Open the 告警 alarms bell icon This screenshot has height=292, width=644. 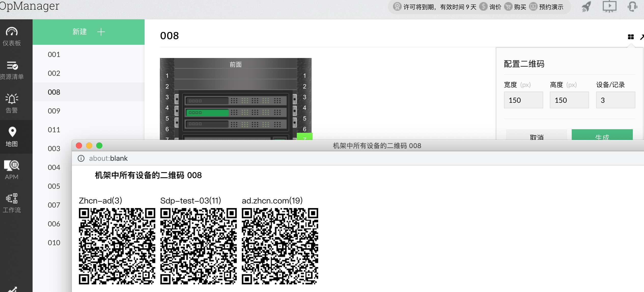click(x=12, y=99)
